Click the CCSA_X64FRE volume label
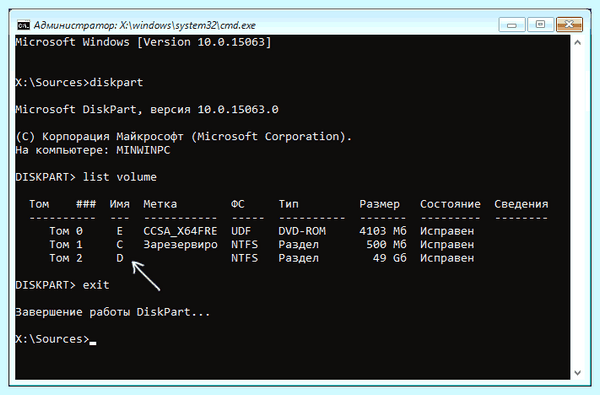 (x=180, y=231)
